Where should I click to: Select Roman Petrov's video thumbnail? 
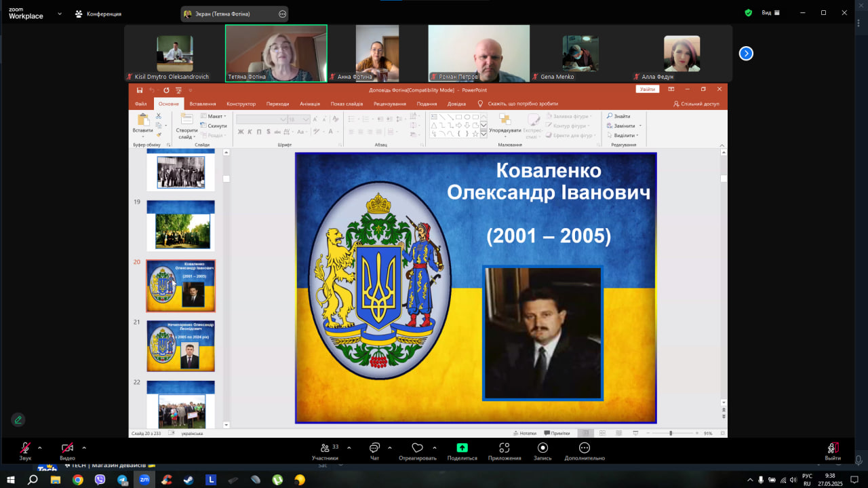(x=479, y=53)
